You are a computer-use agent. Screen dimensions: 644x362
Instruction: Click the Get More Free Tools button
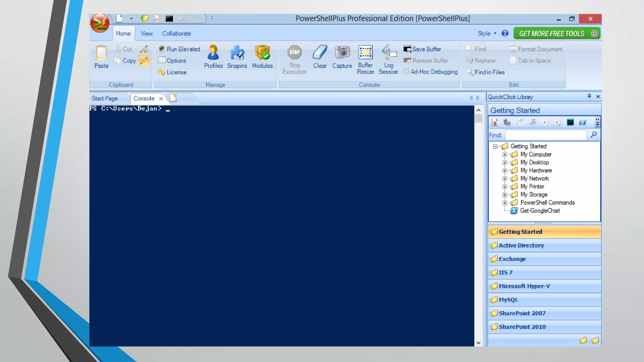[557, 34]
